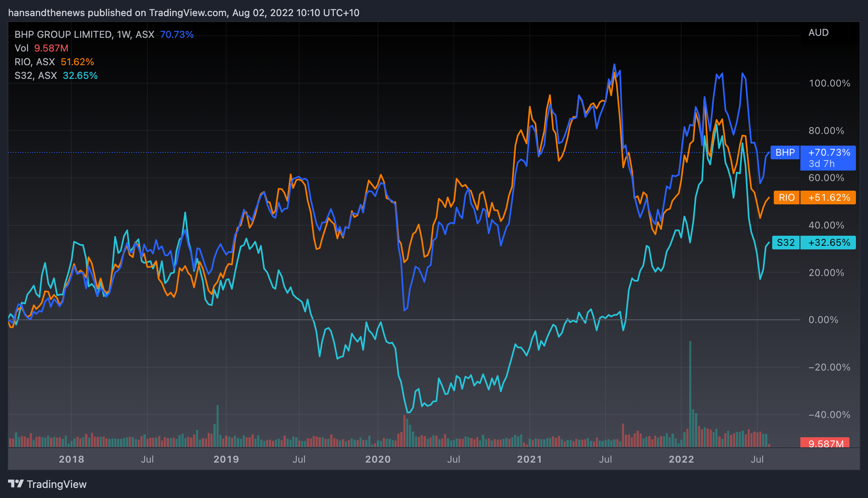Click the +32.65% S32 value badge

click(x=829, y=243)
